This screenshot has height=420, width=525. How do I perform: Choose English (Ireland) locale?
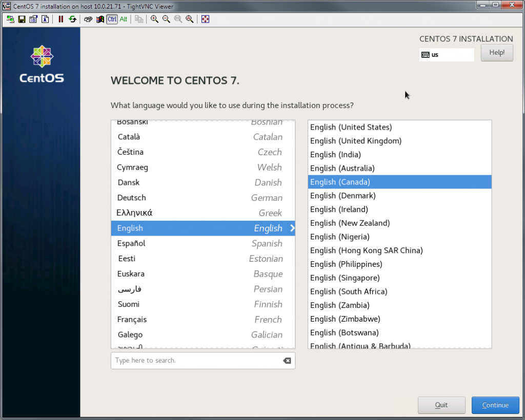click(x=400, y=209)
